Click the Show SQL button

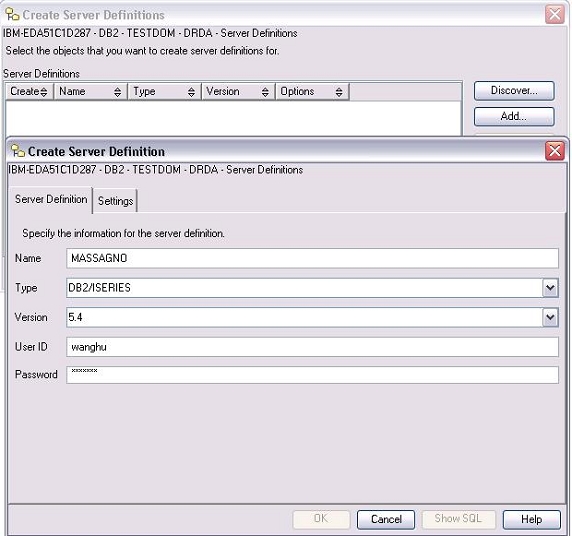tap(459, 519)
